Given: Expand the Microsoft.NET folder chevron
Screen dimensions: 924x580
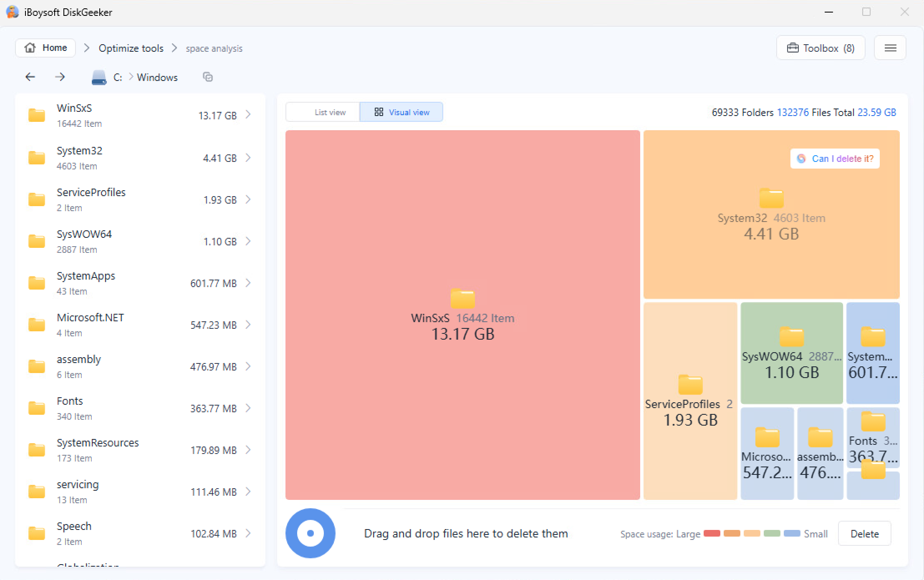Looking at the screenshot, I should [x=248, y=325].
